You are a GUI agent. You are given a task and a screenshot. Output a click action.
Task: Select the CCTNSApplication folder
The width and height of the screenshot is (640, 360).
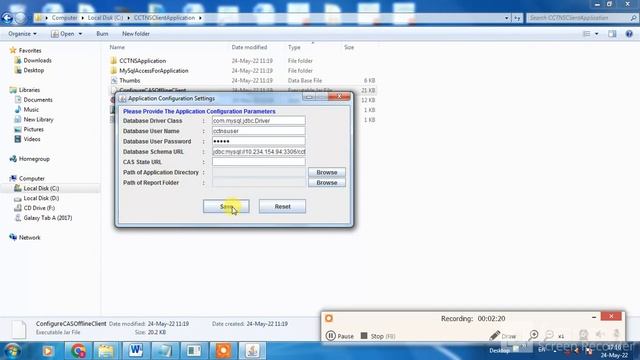142,61
